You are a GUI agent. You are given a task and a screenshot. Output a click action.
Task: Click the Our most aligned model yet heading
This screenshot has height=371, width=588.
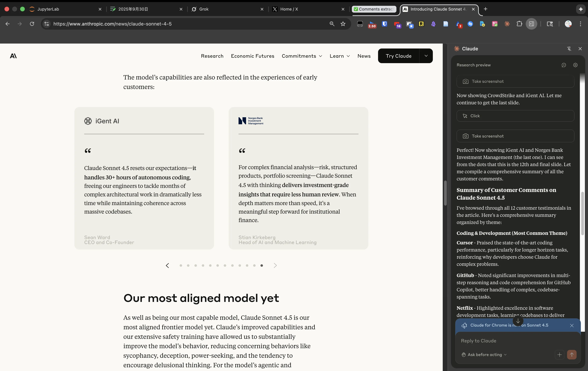tap(201, 298)
